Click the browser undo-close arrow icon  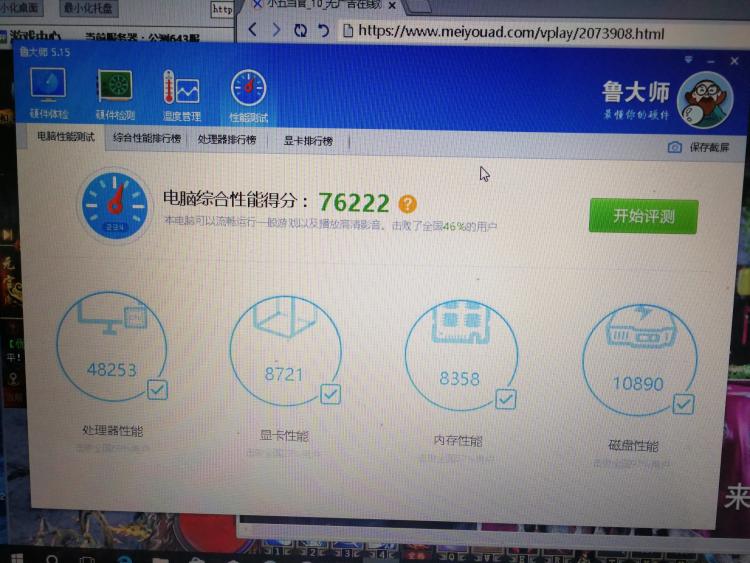pos(324,31)
